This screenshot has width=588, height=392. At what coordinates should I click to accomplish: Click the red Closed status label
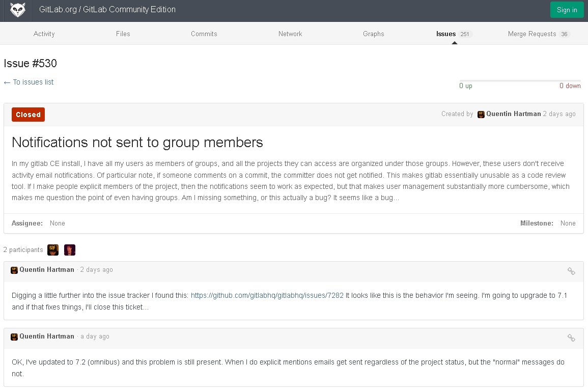coord(28,115)
